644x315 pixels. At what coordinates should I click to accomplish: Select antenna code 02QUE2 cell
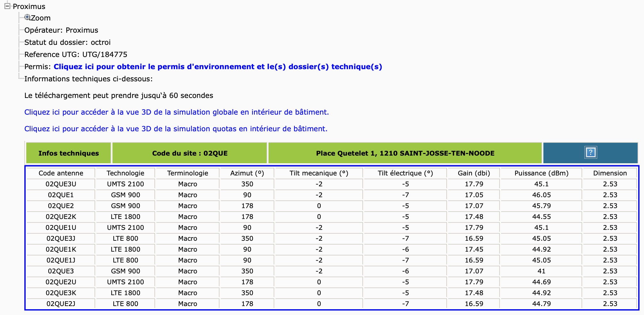(x=61, y=206)
